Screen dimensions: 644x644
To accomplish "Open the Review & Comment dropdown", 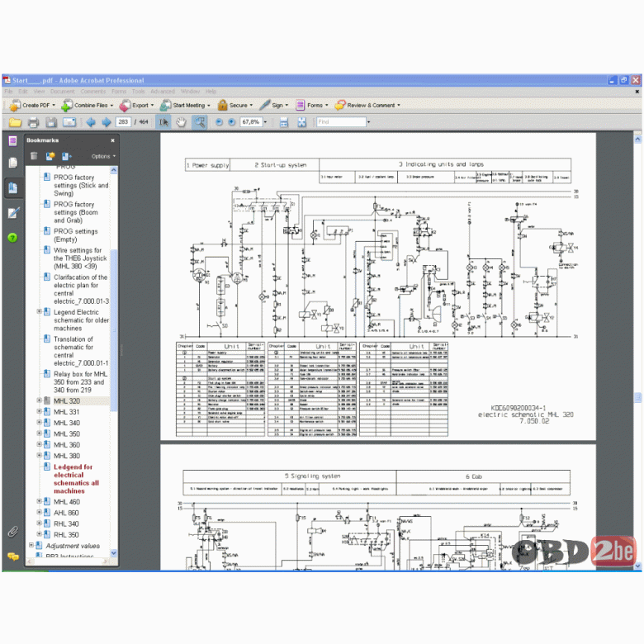I will [367, 105].
